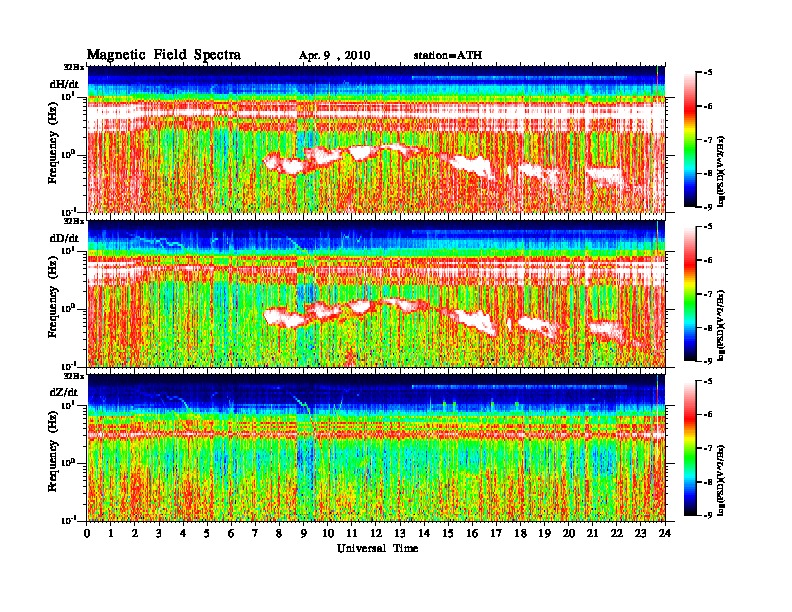Click the hour "9" tick label on time axis
This screenshot has height=612, width=792.
click(x=304, y=534)
